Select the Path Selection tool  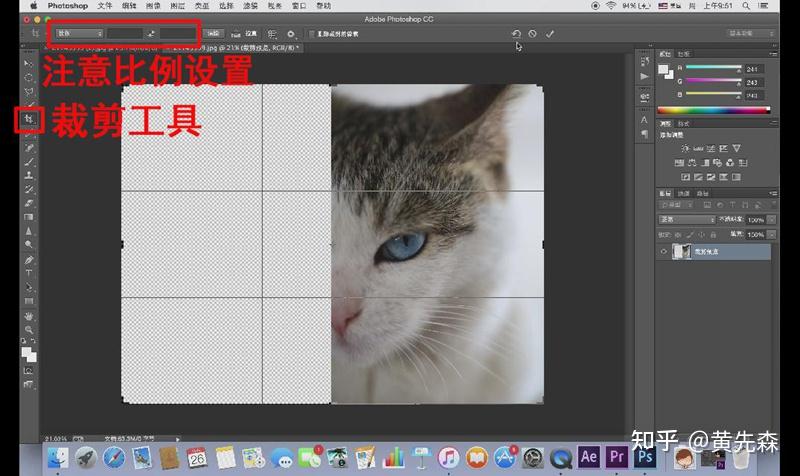[29, 287]
